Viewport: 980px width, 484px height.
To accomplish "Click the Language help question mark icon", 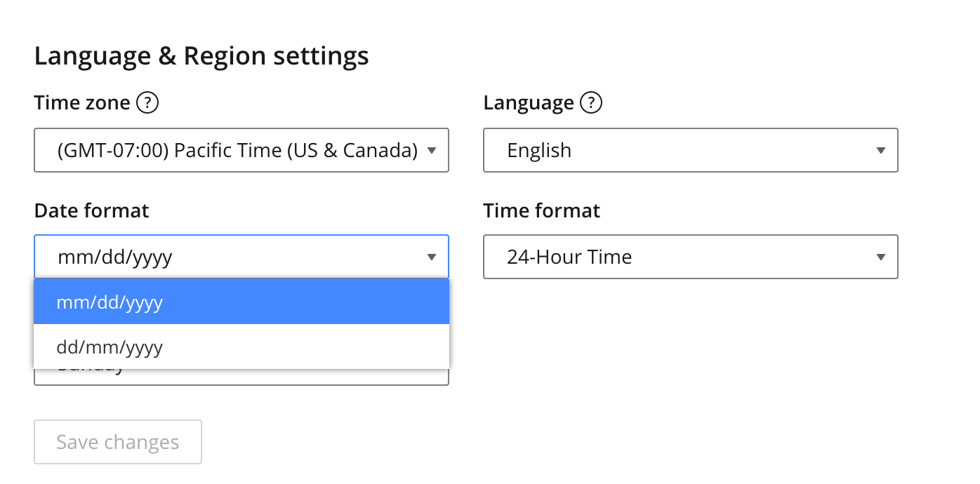I will [x=591, y=103].
